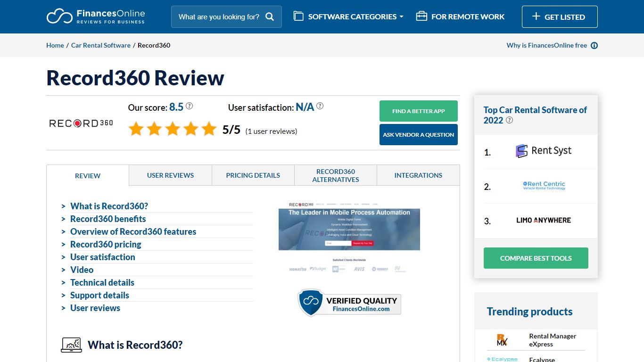644x362 pixels.
Task: Click the help icon next to Our score
Action: [x=189, y=106]
